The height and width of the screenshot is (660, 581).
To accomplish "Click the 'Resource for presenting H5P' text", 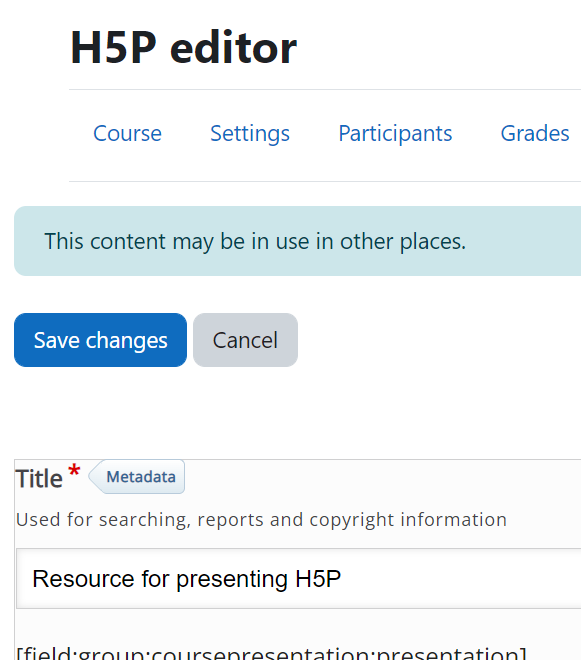I will 187,579.
